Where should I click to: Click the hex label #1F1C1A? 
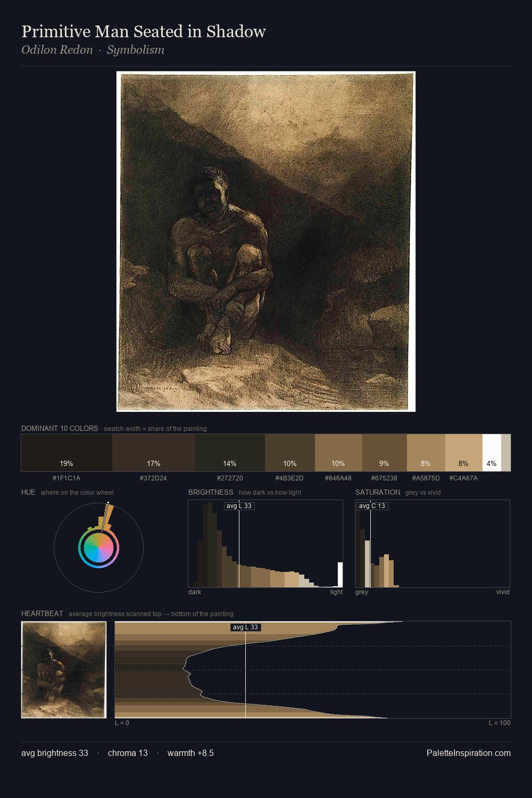(66, 478)
